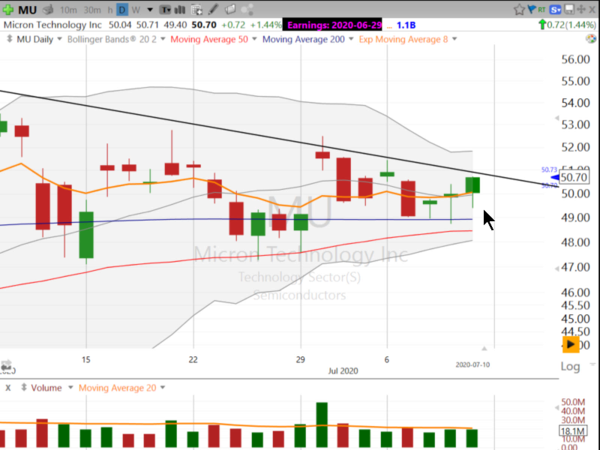Switch to the W weekly timeframe

(x=137, y=8)
